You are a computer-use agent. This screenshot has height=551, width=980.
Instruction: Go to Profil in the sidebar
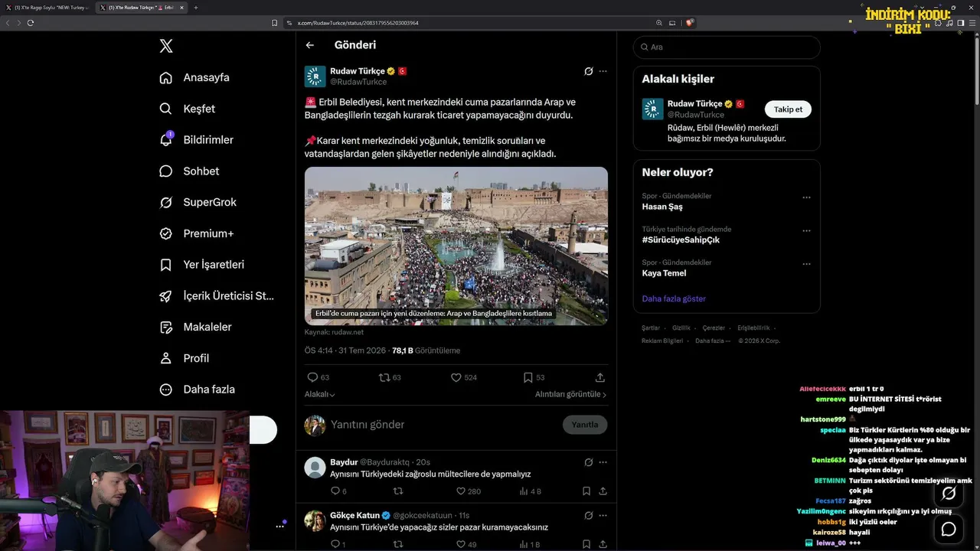tap(184, 358)
